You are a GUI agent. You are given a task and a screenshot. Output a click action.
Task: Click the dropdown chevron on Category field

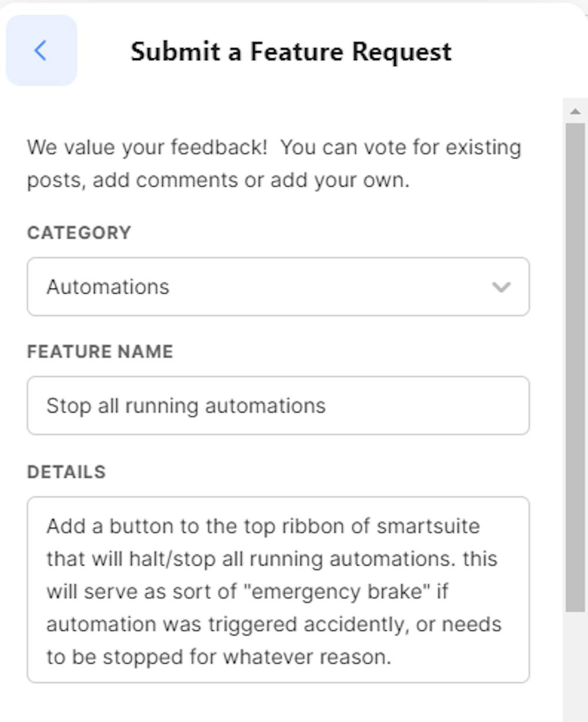click(501, 287)
